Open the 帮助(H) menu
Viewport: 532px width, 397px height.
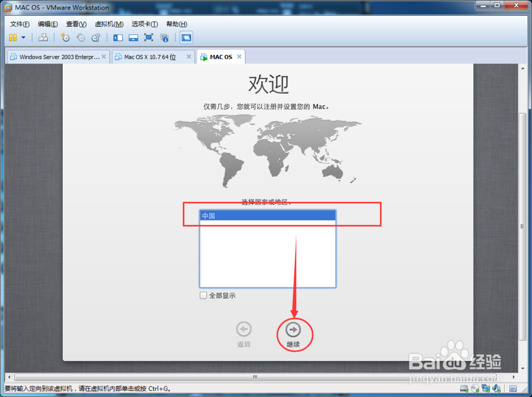click(177, 24)
